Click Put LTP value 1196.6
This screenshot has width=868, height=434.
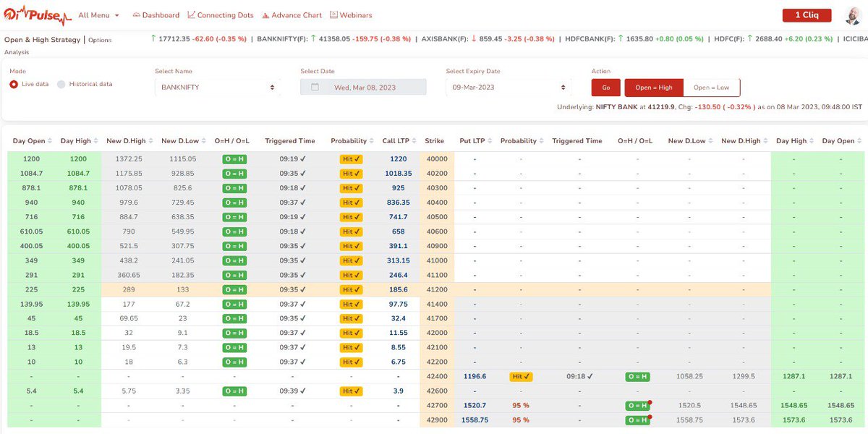coord(475,376)
